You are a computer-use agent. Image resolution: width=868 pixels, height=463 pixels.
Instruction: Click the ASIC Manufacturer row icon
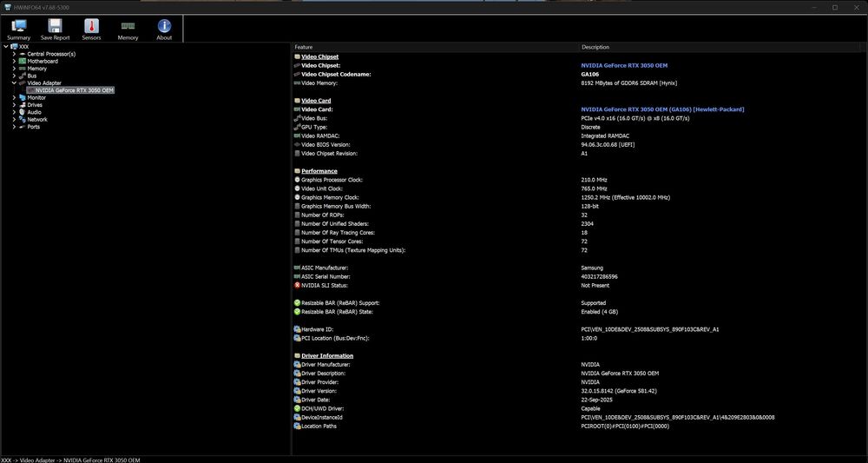[297, 268]
